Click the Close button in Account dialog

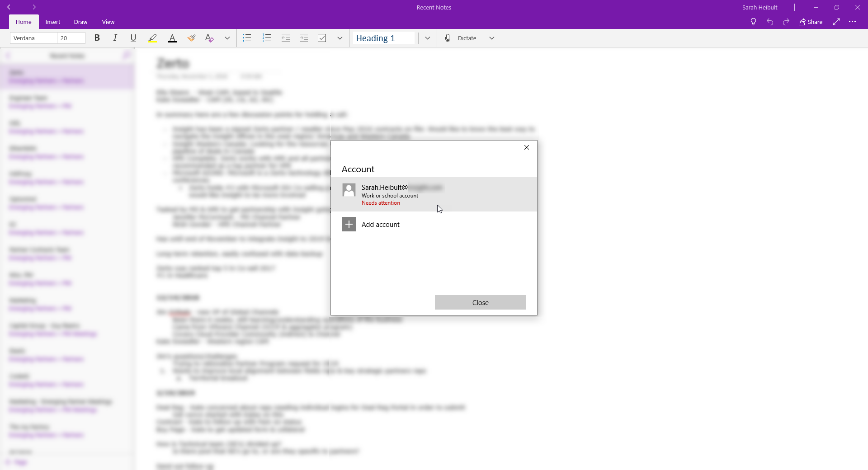pos(481,302)
